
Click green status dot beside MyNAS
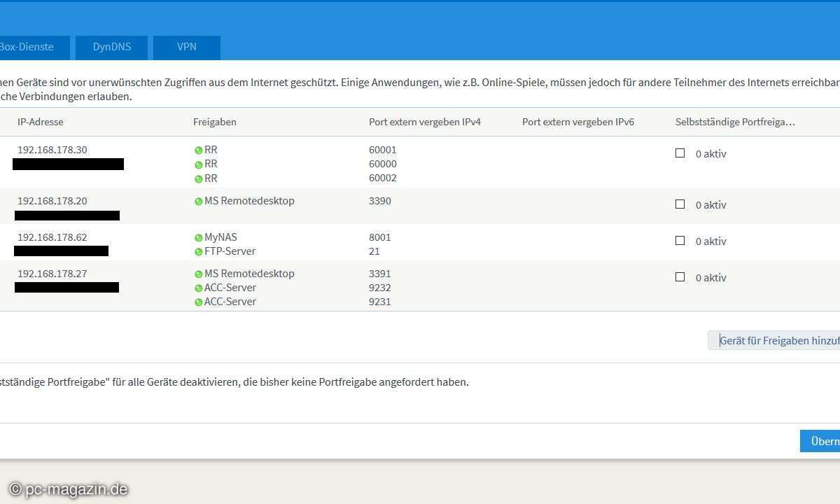click(x=198, y=238)
